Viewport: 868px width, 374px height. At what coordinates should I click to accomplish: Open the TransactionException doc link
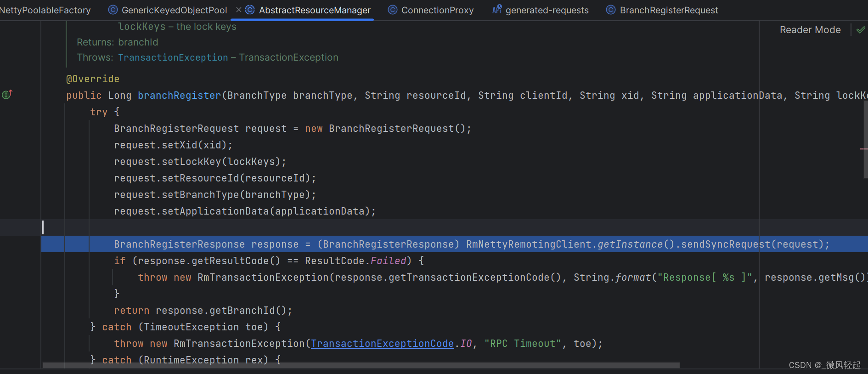[173, 57]
